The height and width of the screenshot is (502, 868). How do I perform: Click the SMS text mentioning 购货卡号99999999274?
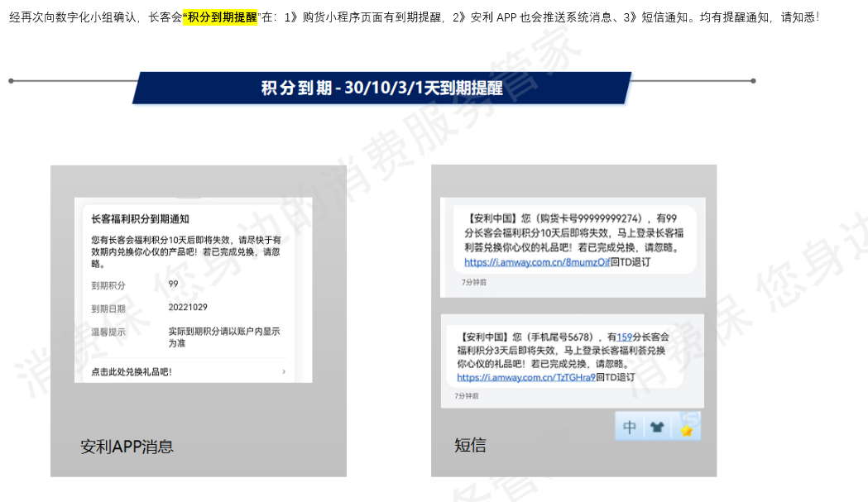pos(573,240)
